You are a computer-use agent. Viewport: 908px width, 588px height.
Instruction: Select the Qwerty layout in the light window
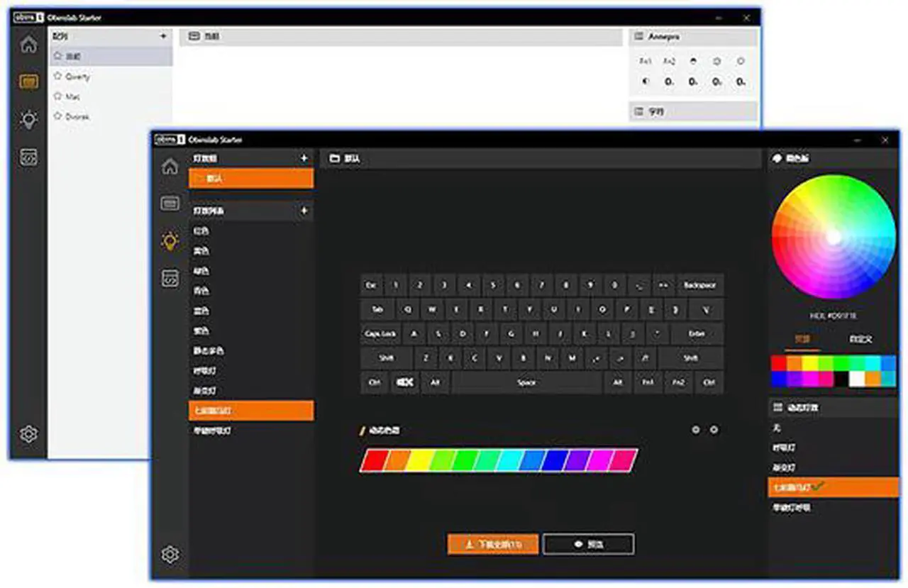point(77,77)
